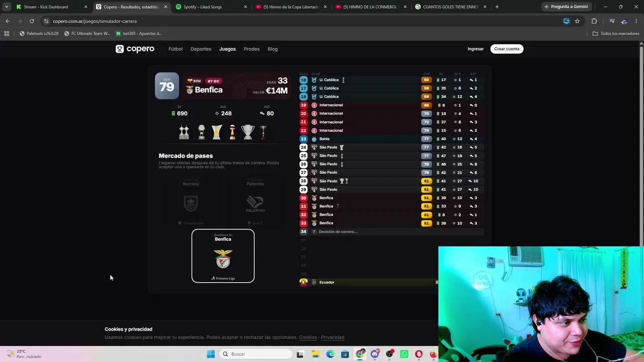The width and height of the screenshot is (644, 362).
Task: Open the Todos los marcadores folder
Action: (616, 34)
